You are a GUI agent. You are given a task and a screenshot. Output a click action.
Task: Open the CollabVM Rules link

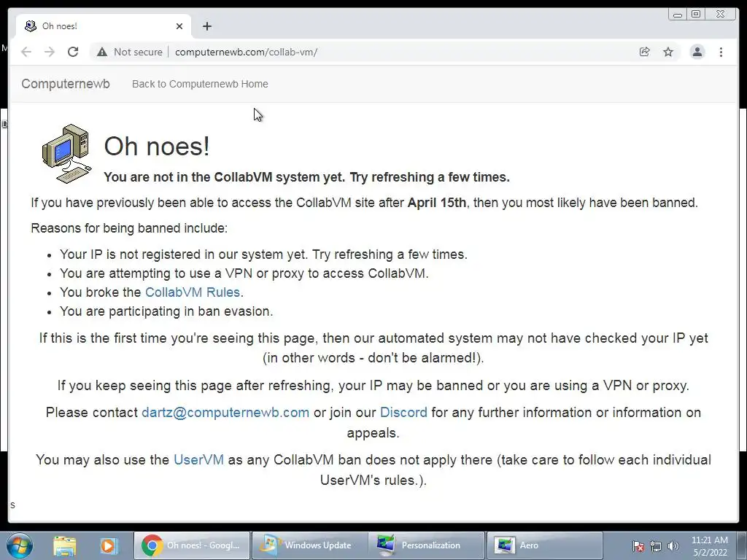[x=193, y=292]
